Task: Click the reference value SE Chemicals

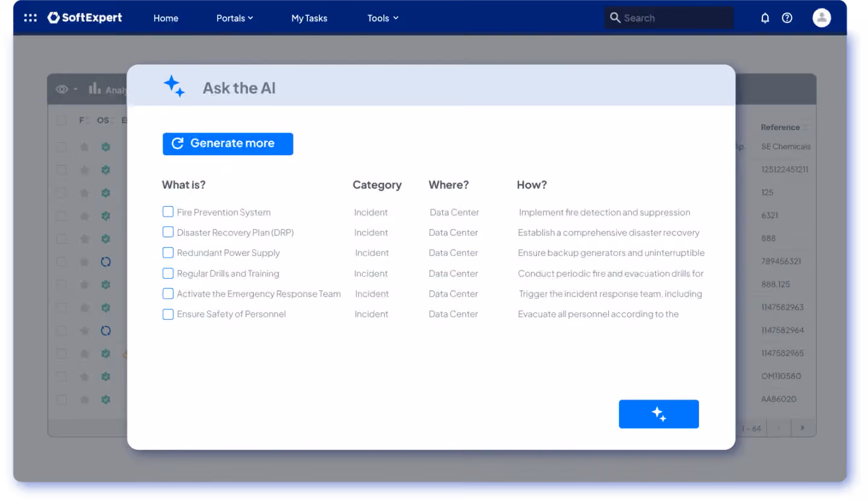Action: [x=786, y=146]
